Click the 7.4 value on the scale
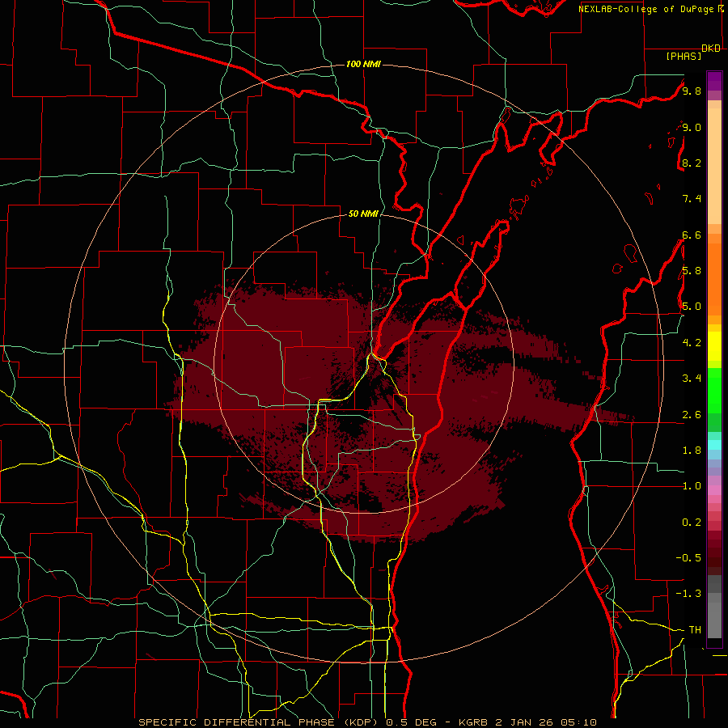 (692, 199)
